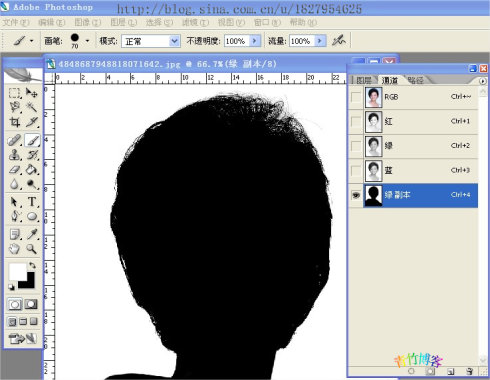Expand the 不透明度 opacity slider arrow
490x380 pixels.
click(x=255, y=41)
